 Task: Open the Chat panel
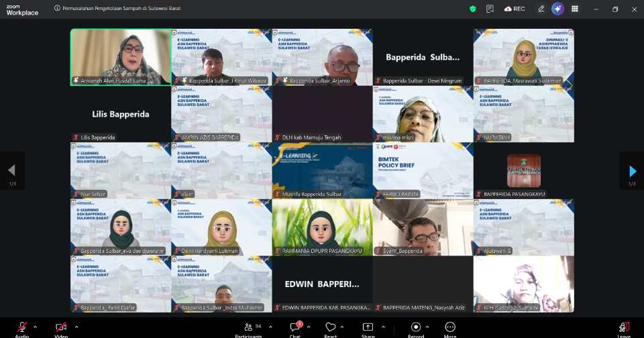click(x=295, y=329)
